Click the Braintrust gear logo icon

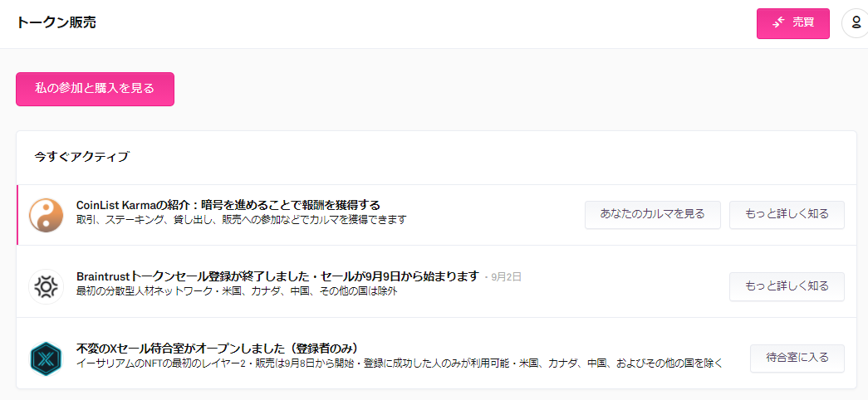pos(46,286)
